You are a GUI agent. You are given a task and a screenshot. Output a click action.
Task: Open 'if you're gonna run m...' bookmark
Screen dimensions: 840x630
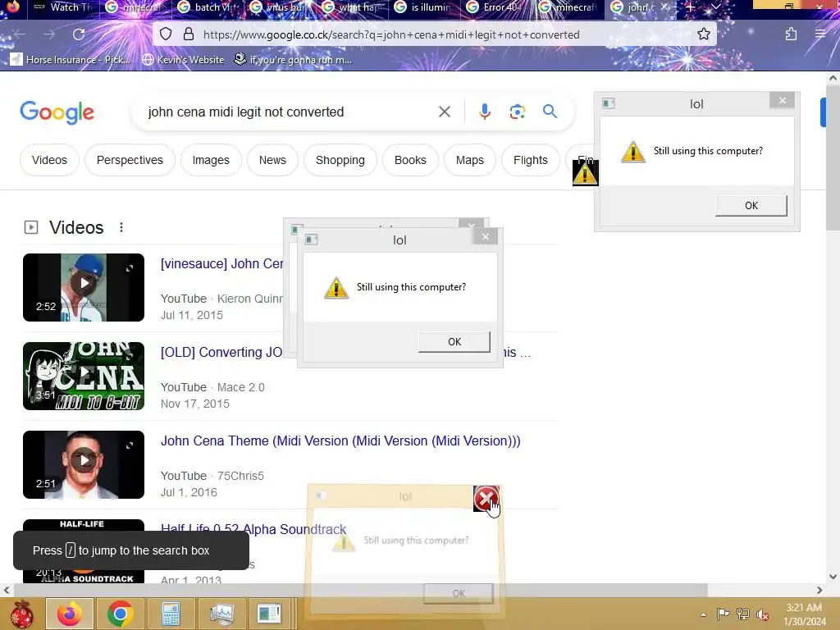tap(294, 59)
